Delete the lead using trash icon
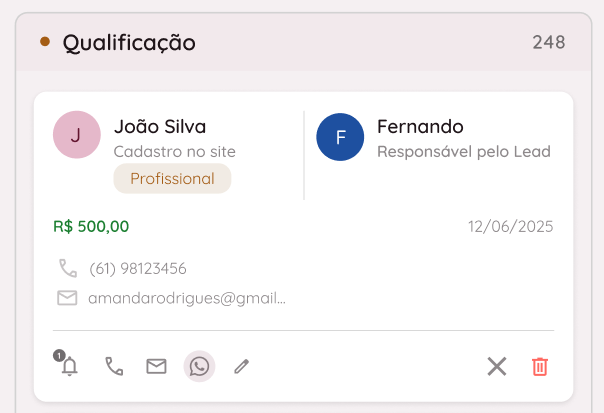Image resolution: width=604 pixels, height=413 pixels. pyautogui.click(x=540, y=366)
